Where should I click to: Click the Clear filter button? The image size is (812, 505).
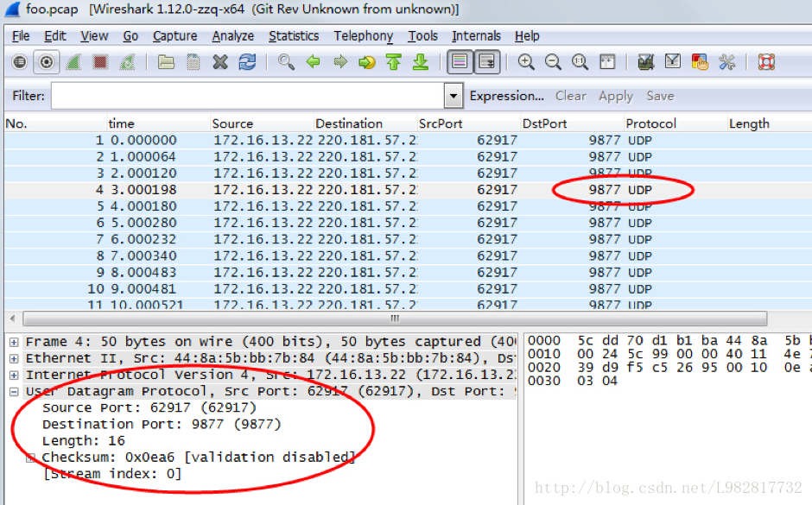pyautogui.click(x=571, y=96)
